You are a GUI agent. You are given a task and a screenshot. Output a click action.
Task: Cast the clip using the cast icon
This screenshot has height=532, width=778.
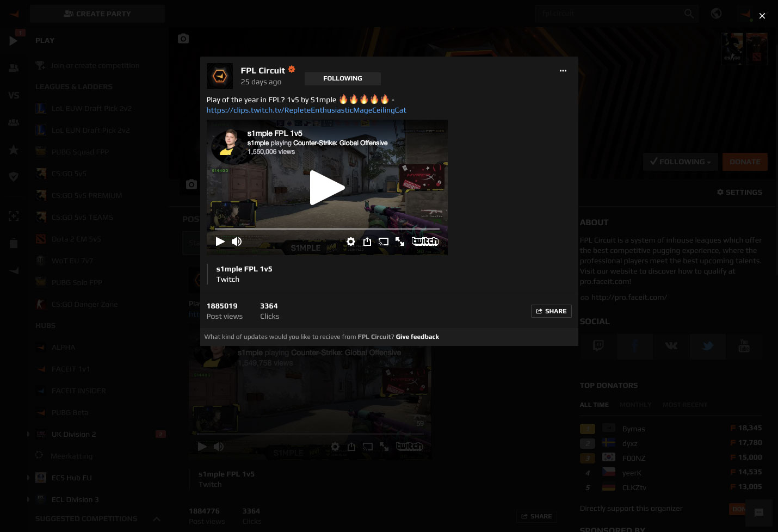point(384,242)
